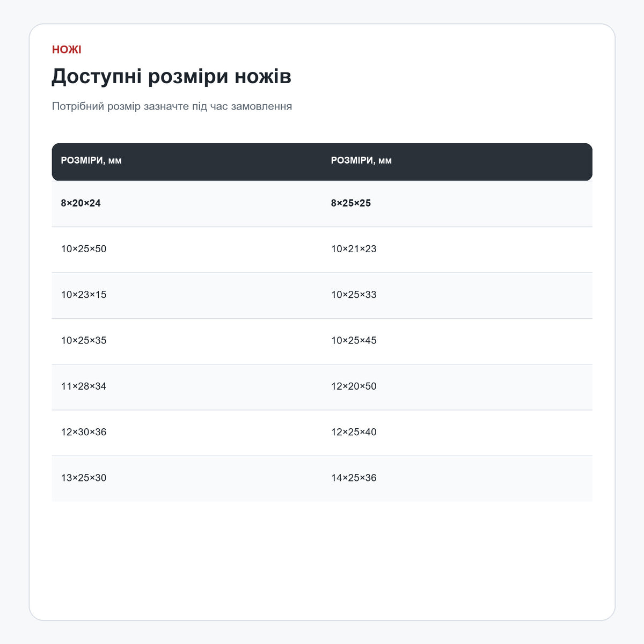Select the 10×25×45 size entry

(457, 341)
